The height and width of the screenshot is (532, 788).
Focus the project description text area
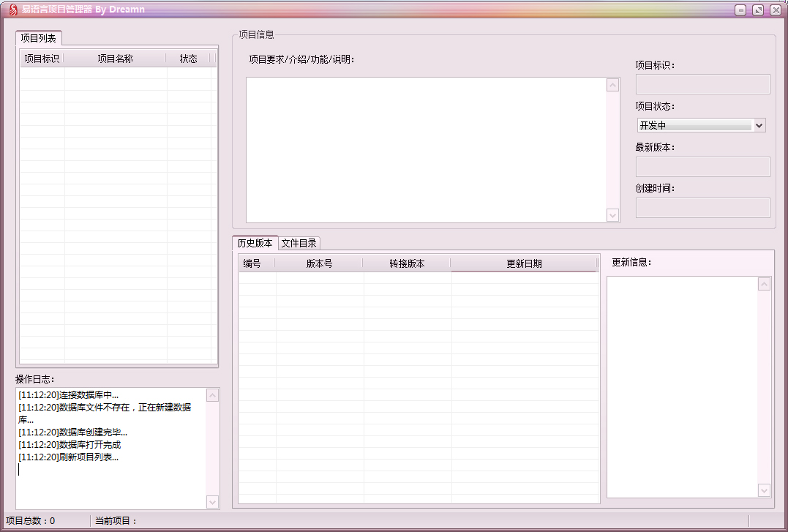pos(426,150)
